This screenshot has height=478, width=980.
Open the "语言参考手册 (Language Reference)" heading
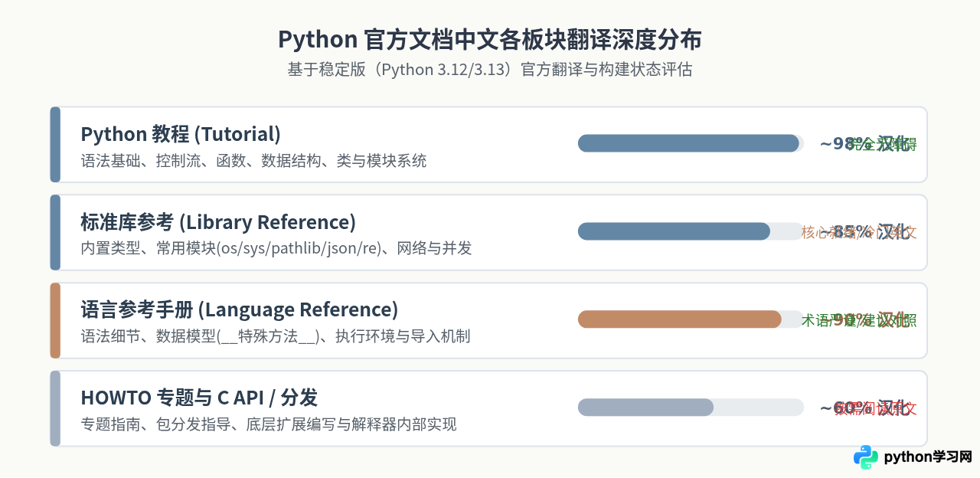coord(240,309)
